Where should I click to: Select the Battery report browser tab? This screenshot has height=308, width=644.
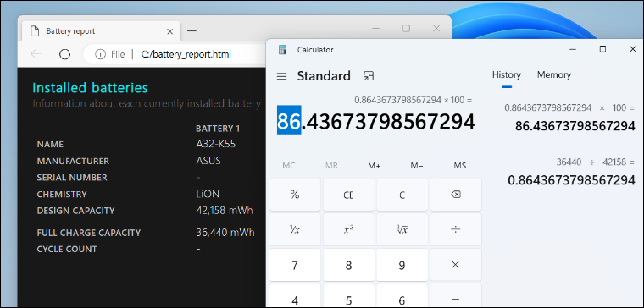(x=102, y=31)
